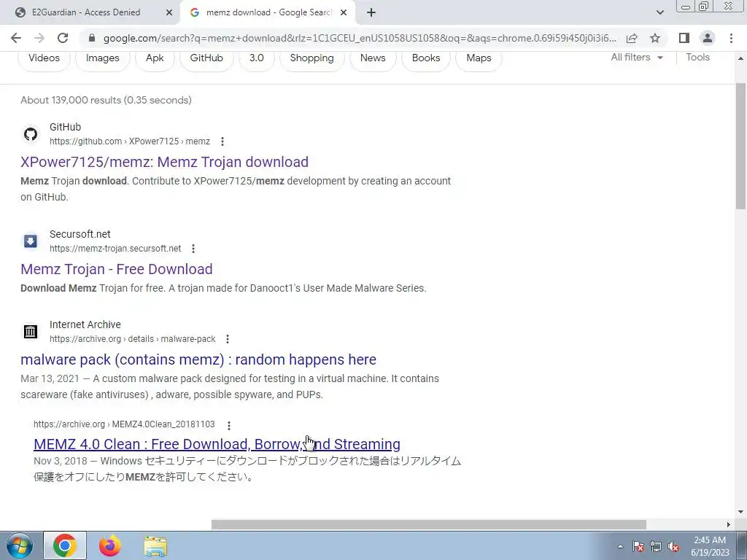Open malware pack (contains memz) link
Screen dimensions: 747x560
click(198, 359)
